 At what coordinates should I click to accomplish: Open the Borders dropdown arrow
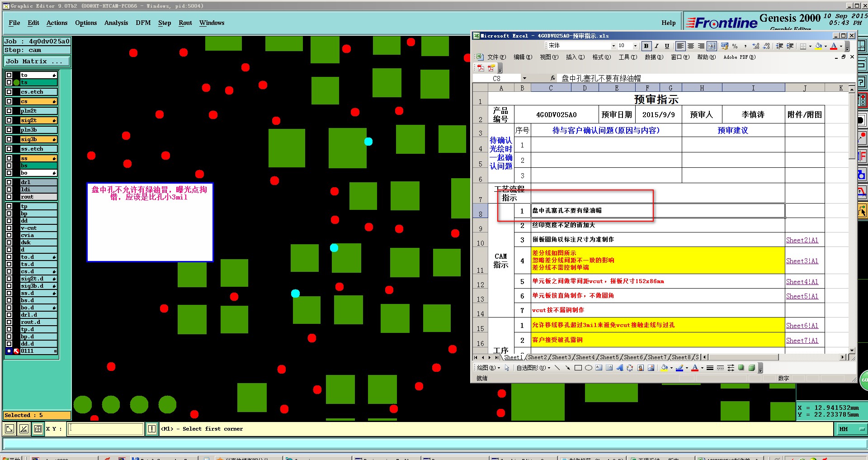pyautogui.click(x=810, y=46)
